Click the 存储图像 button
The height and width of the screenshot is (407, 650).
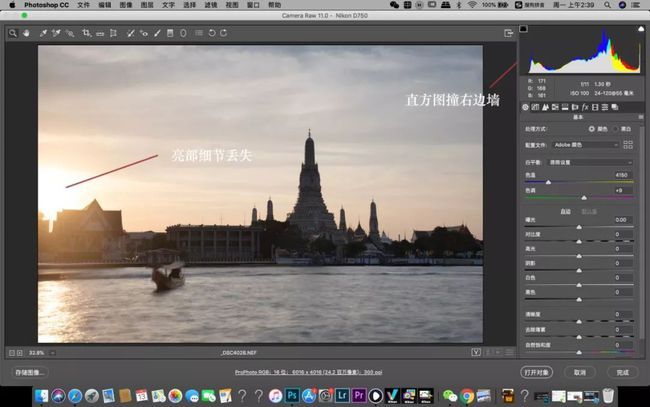[31, 372]
